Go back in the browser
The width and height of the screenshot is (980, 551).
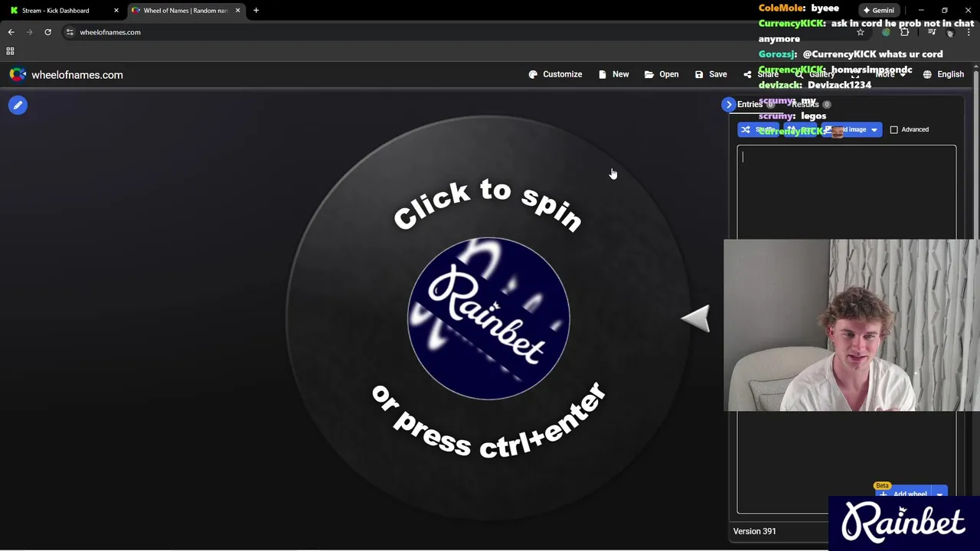[11, 32]
